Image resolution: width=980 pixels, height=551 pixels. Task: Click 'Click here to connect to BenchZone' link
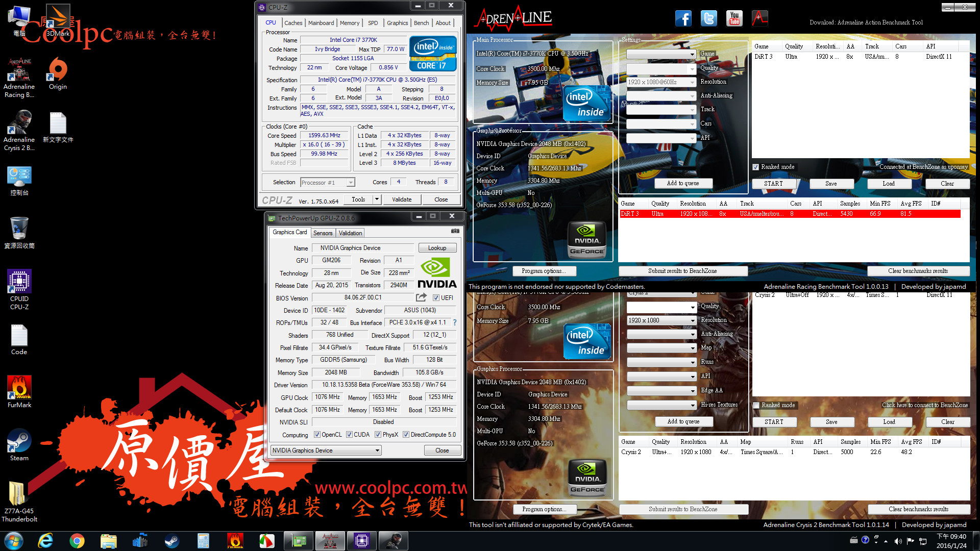(x=924, y=405)
